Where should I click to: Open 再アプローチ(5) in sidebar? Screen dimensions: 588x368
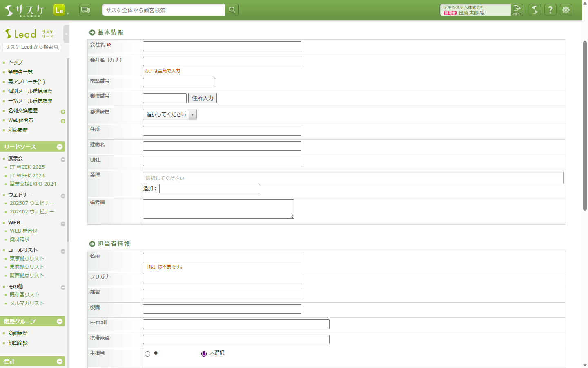[27, 82]
